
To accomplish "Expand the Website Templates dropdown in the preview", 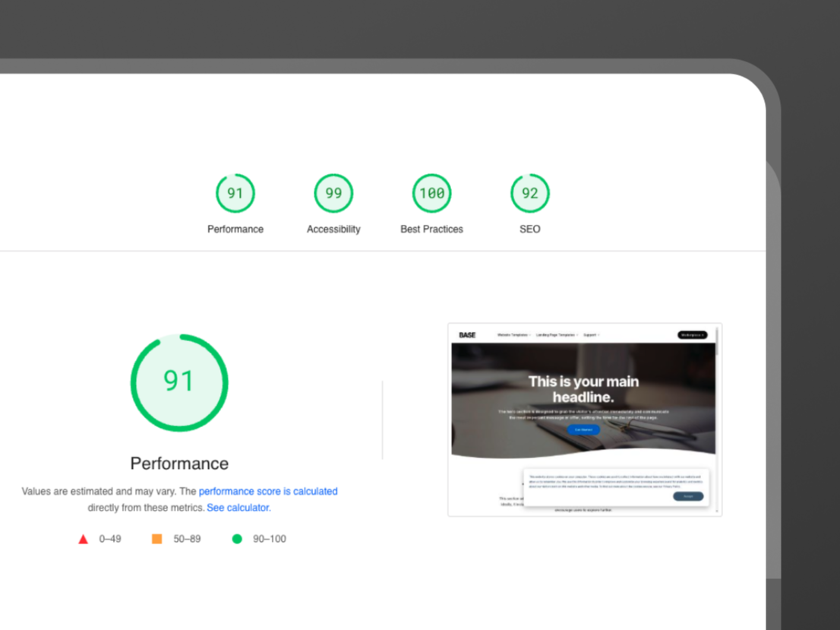I will pyautogui.click(x=513, y=334).
